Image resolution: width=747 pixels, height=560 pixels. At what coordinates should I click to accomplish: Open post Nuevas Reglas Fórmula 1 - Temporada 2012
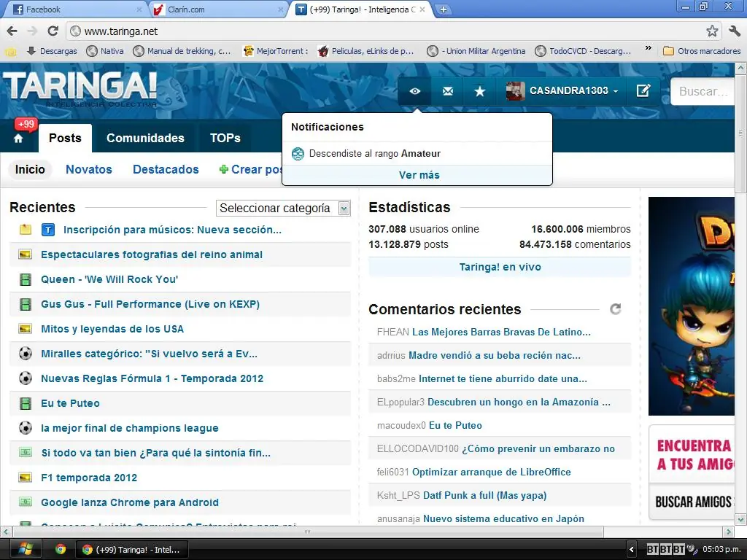pos(152,378)
